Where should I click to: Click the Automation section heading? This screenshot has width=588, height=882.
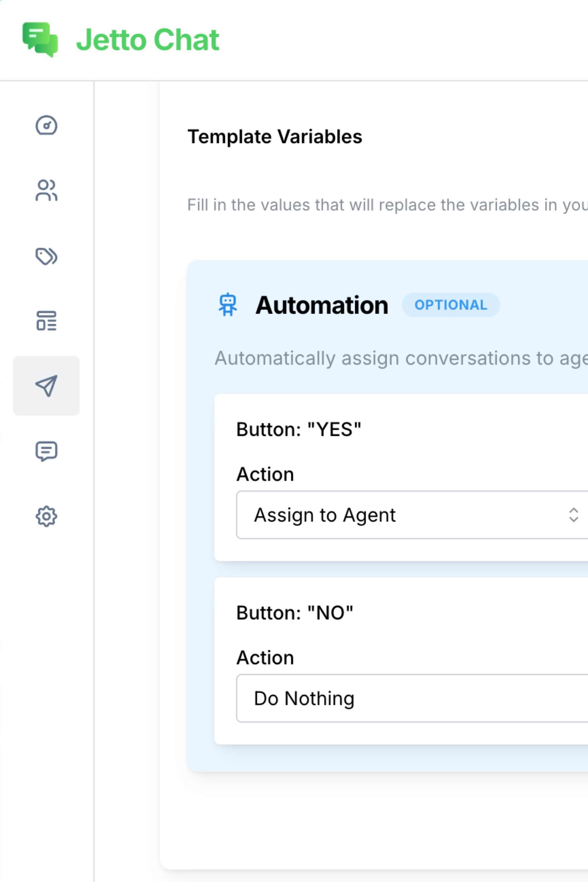(321, 305)
